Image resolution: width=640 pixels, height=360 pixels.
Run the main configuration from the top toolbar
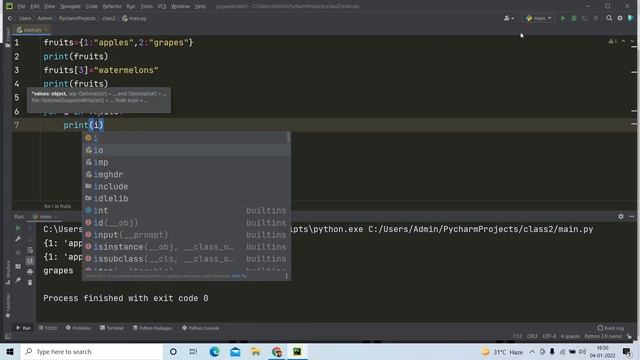[563, 18]
